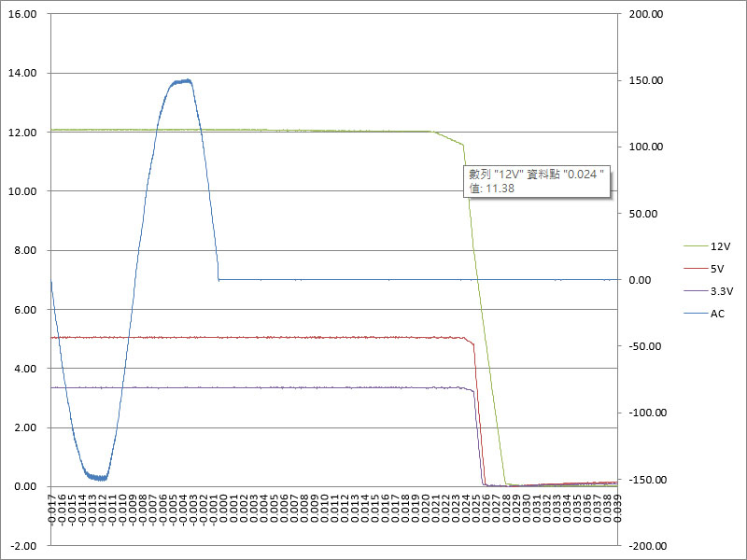Select the 3.3V legend entry
The width and height of the screenshot is (747, 560).
[x=709, y=291]
